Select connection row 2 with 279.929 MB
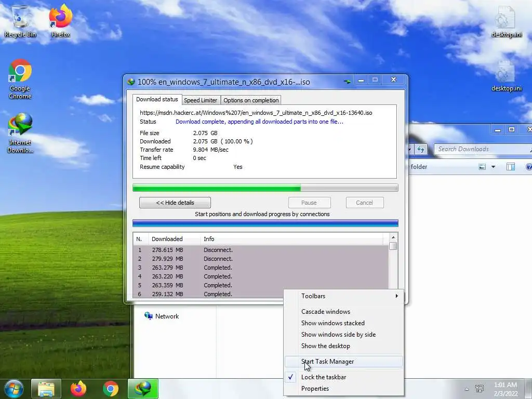The width and height of the screenshot is (532, 399). [x=261, y=259]
